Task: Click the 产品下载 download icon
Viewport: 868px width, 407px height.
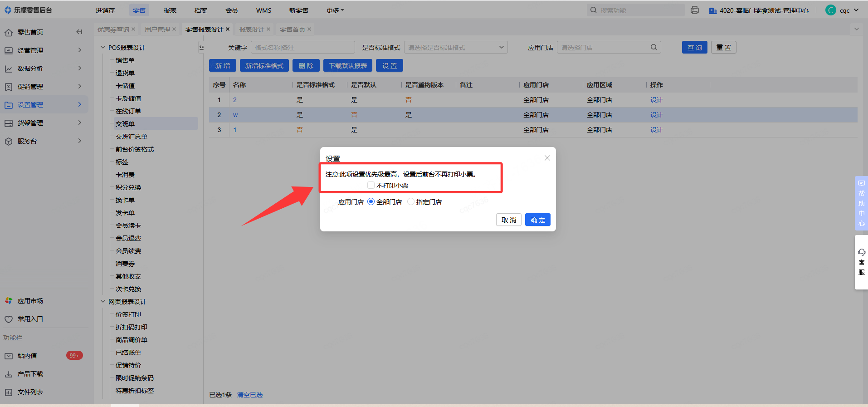Action: point(9,374)
